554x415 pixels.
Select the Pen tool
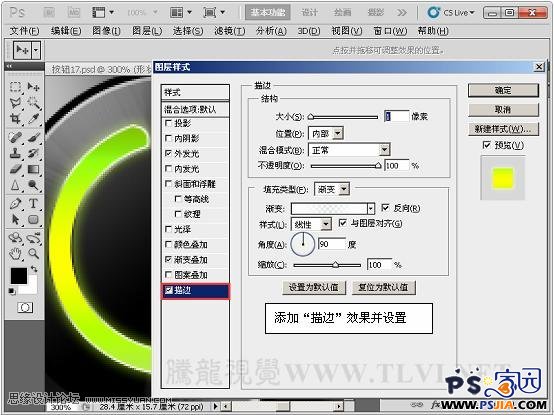[15, 203]
